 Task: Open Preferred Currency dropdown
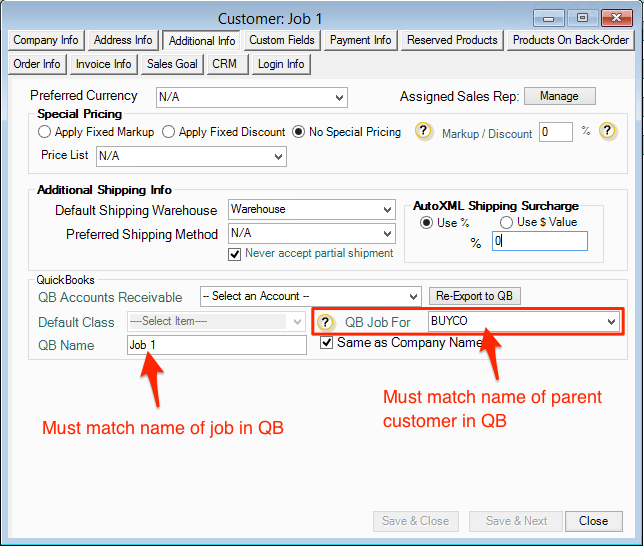(x=251, y=97)
